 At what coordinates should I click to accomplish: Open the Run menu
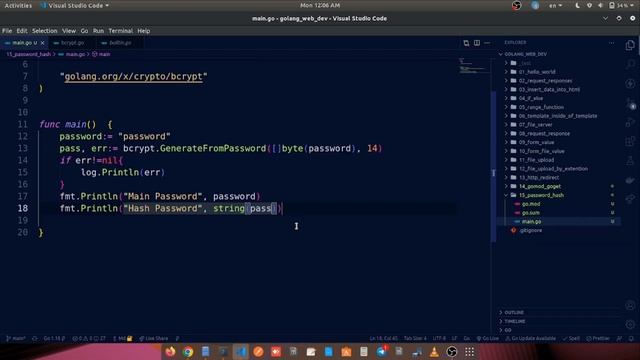pos(98,31)
